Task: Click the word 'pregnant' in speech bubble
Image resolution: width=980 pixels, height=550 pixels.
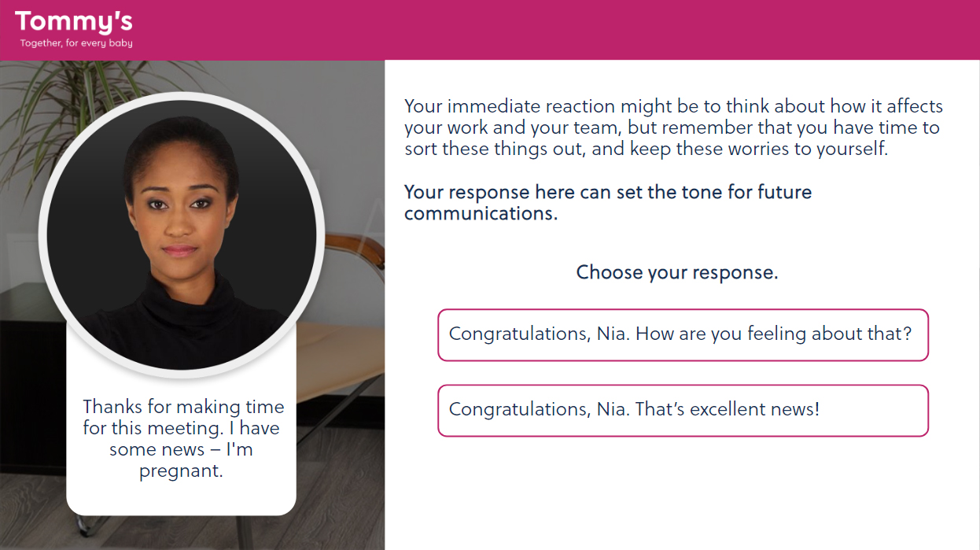Action: tap(181, 472)
